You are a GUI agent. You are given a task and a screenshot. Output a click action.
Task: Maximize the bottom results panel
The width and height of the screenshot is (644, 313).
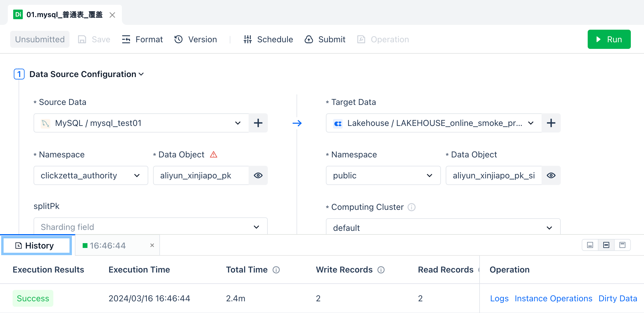(x=622, y=245)
